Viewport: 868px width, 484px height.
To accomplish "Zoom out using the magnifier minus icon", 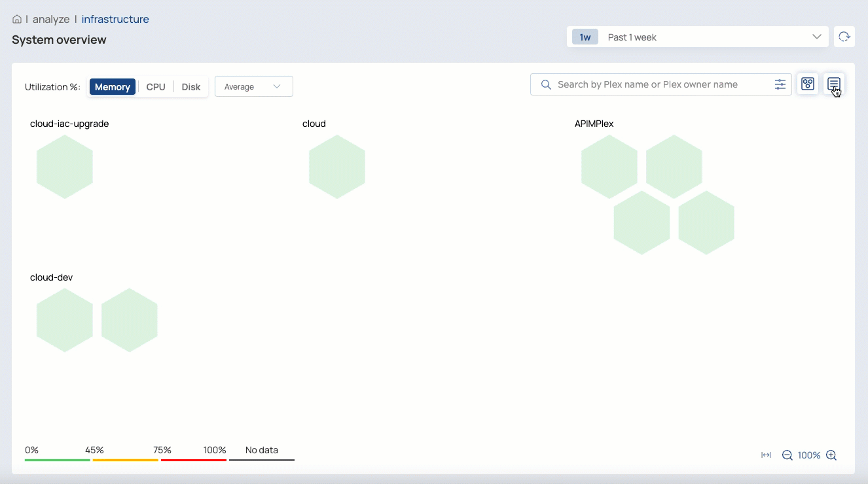I will click(x=787, y=455).
